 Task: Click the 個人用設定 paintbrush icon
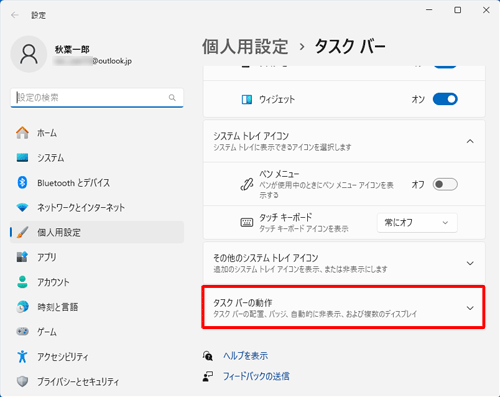click(22, 232)
